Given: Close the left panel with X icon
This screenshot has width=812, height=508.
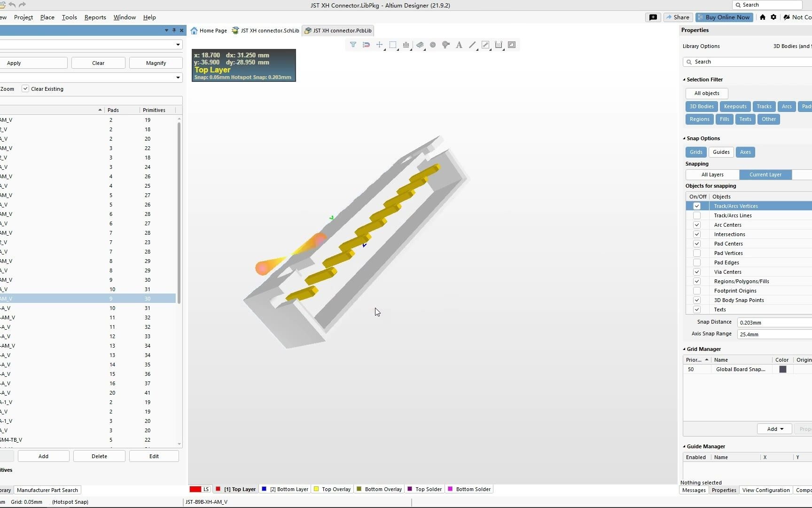Looking at the screenshot, I should (181, 31).
